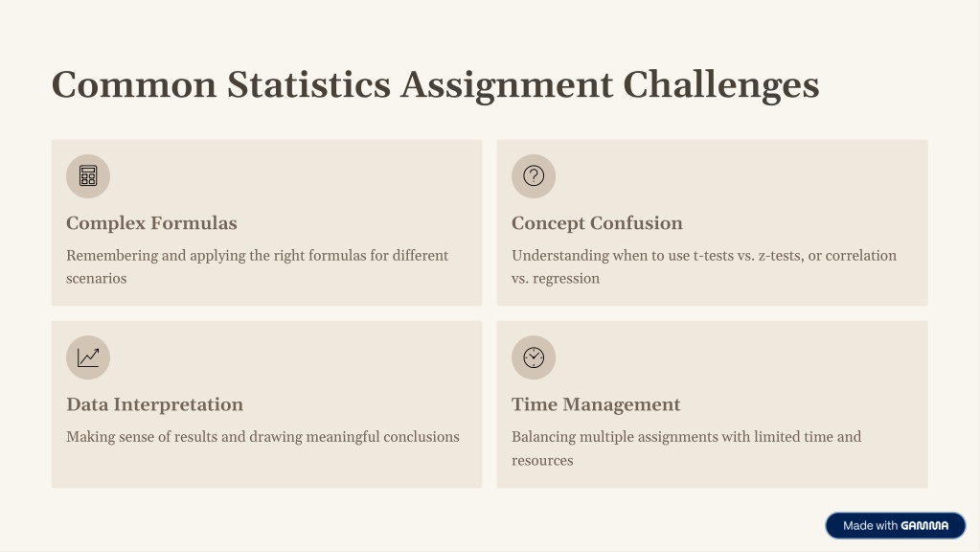Select the Concept Confusion heading
The height and width of the screenshot is (552, 980).
click(597, 223)
